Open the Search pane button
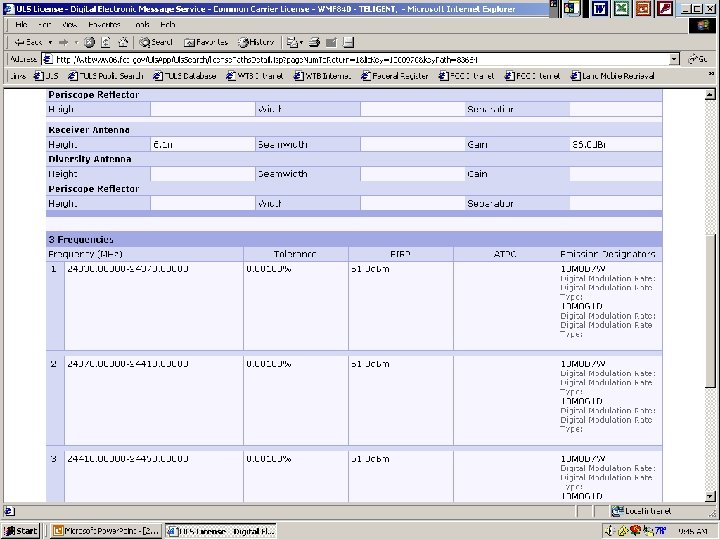 [156, 42]
